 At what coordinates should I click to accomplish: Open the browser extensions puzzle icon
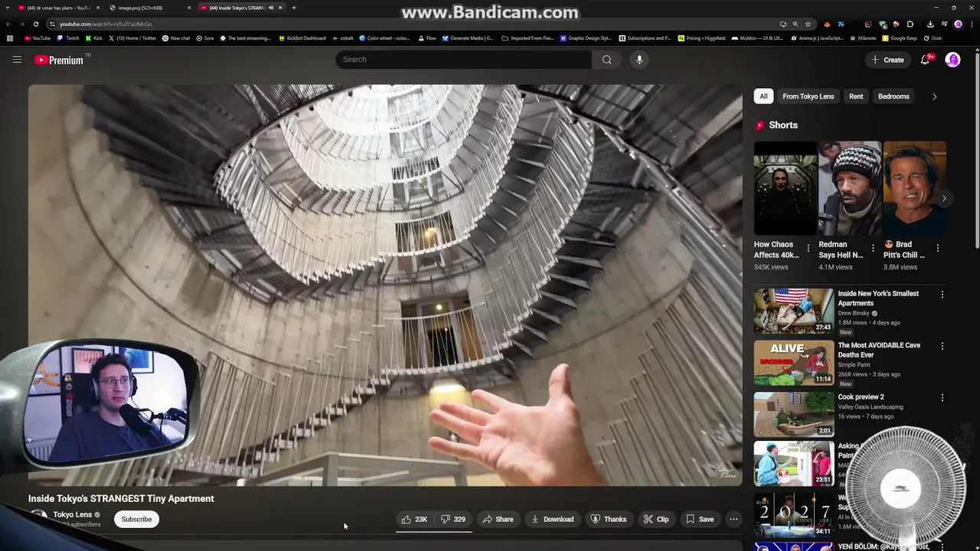[x=910, y=24]
